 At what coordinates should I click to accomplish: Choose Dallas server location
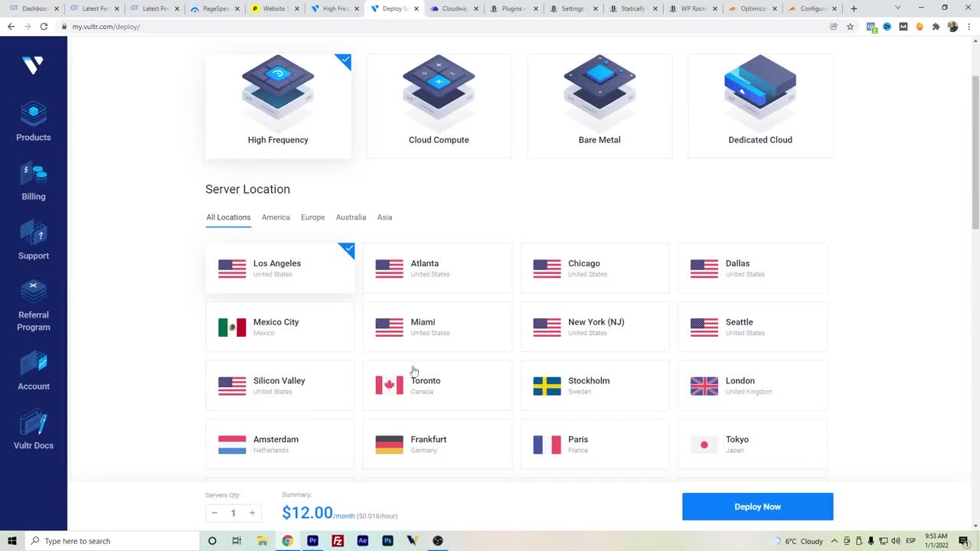(x=753, y=268)
